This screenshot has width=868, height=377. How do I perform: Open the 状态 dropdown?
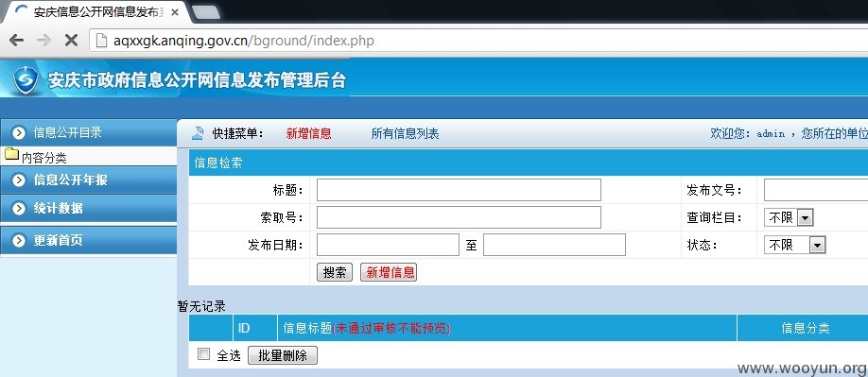[795, 245]
